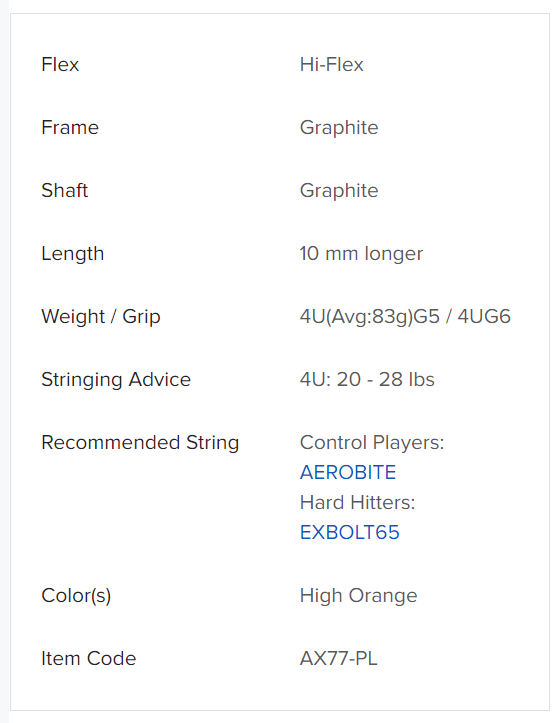
Task: Click the Stringing Advice label
Action: 116,380
